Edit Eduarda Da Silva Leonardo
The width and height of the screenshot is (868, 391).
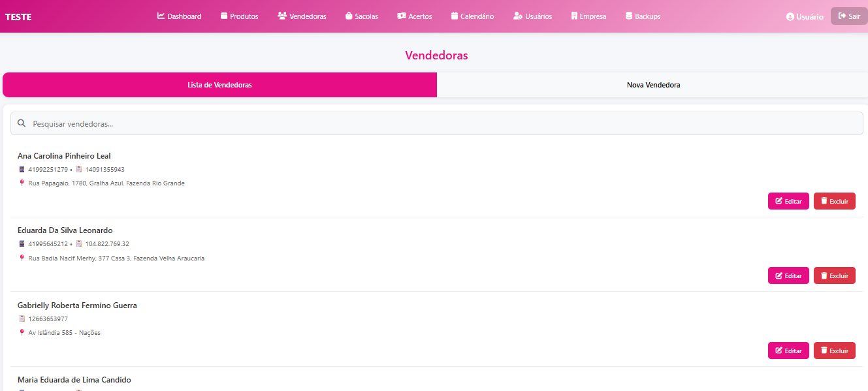pyautogui.click(x=788, y=275)
